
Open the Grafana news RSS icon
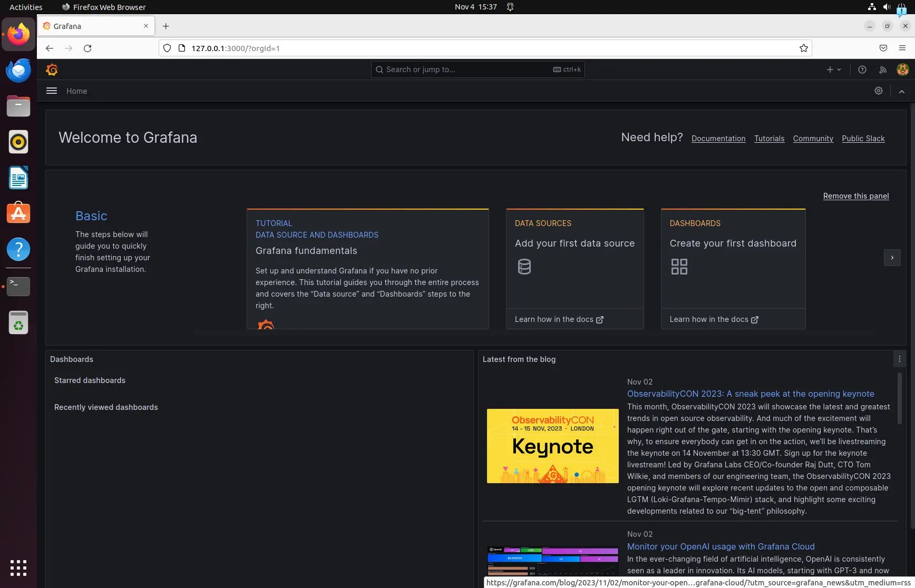point(882,70)
